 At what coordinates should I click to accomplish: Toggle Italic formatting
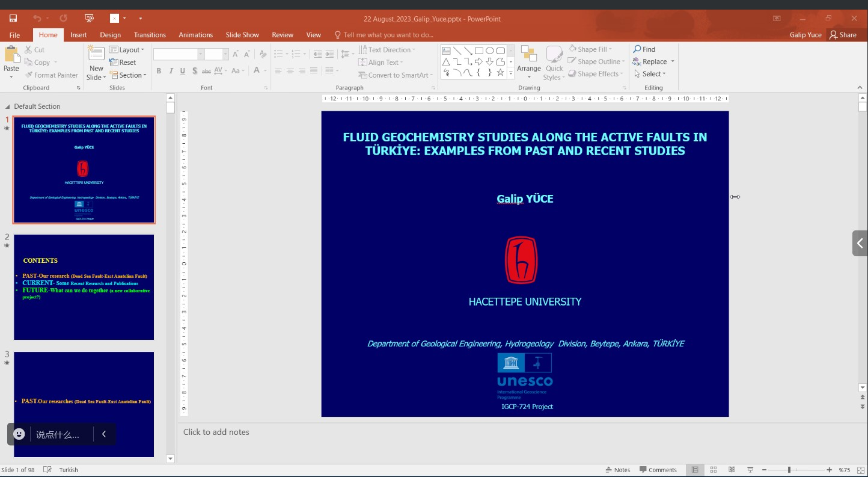click(x=171, y=71)
